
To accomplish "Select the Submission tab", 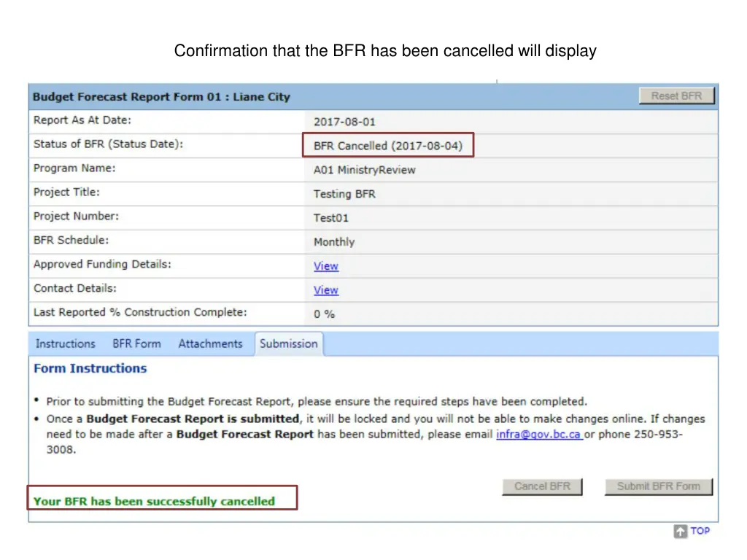I will tap(289, 344).
